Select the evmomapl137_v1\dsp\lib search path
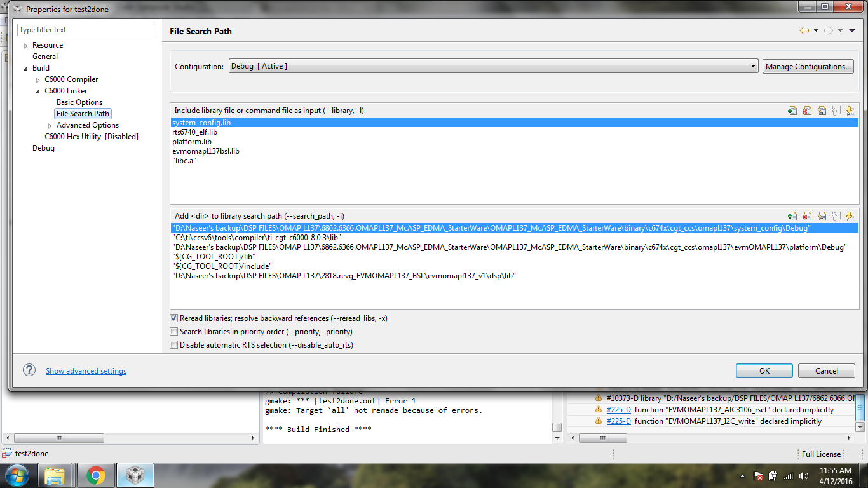868x488 pixels. (x=515, y=276)
